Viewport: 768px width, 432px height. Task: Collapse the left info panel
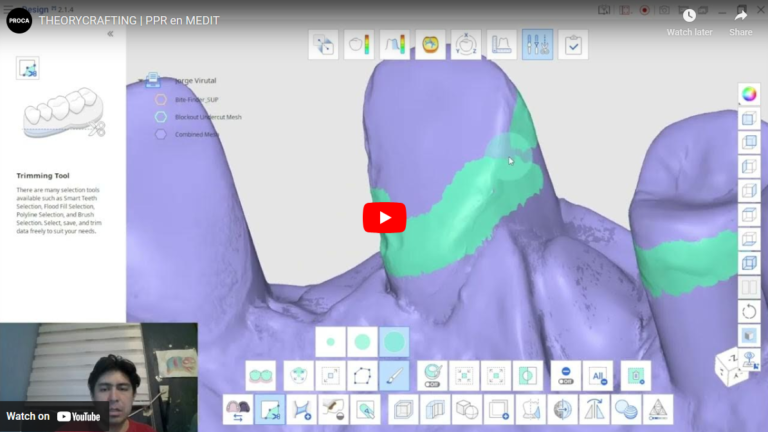point(110,34)
